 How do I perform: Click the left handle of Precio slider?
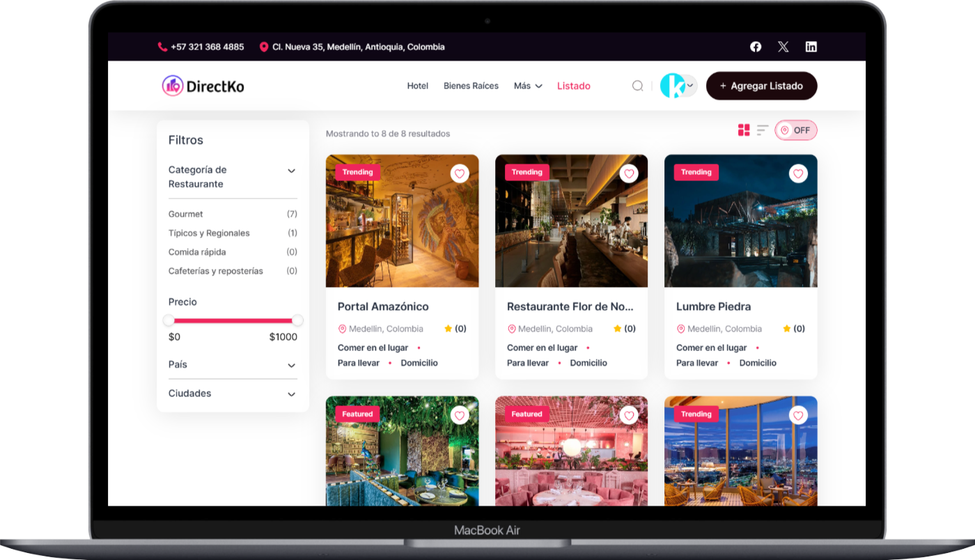click(x=169, y=320)
